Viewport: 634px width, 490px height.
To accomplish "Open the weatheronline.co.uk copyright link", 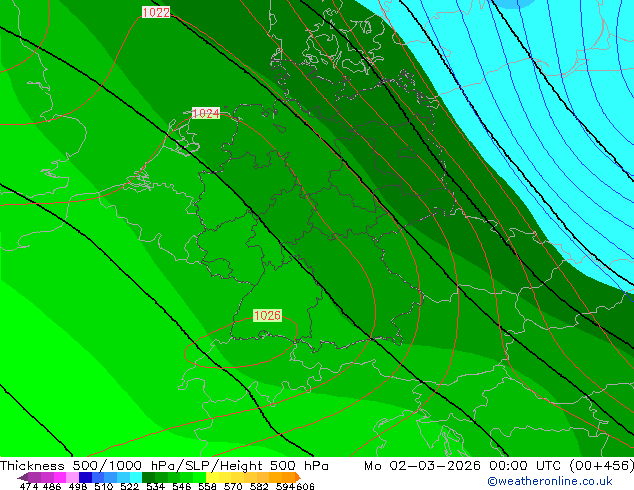I will pos(550,481).
